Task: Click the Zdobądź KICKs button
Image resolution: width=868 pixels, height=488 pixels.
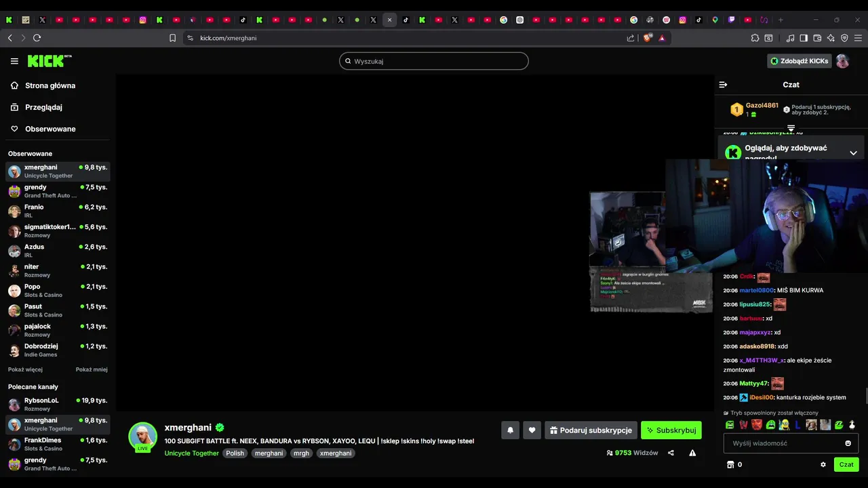Action: click(800, 61)
